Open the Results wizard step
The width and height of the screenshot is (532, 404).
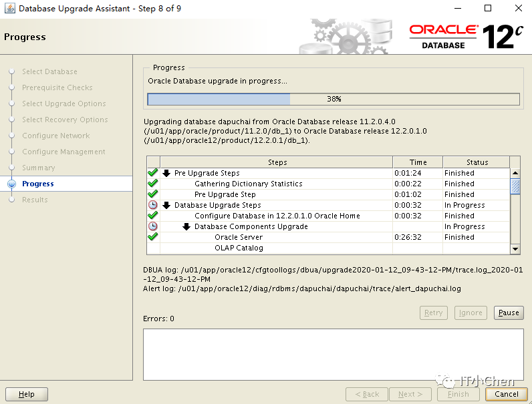(x=35, y=200)
